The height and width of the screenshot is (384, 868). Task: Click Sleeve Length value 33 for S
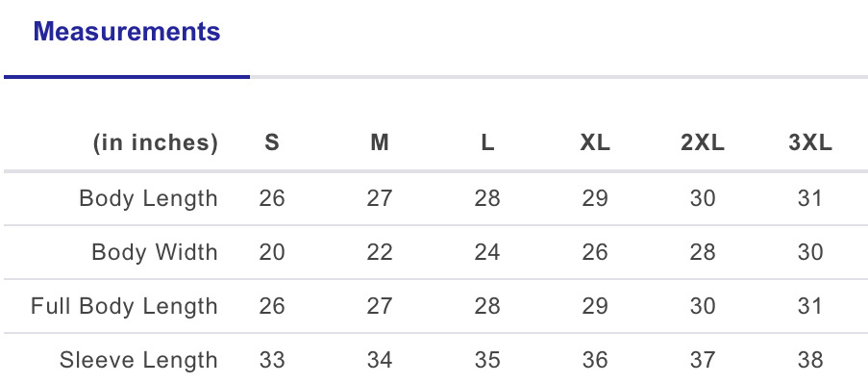[x=272, y=361]
